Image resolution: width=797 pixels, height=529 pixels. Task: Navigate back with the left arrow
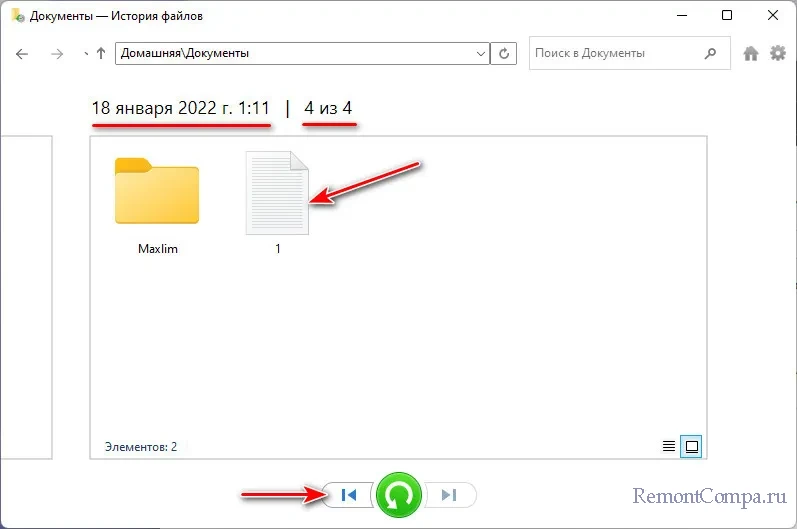pyautogui.click(x=22, y=54)
